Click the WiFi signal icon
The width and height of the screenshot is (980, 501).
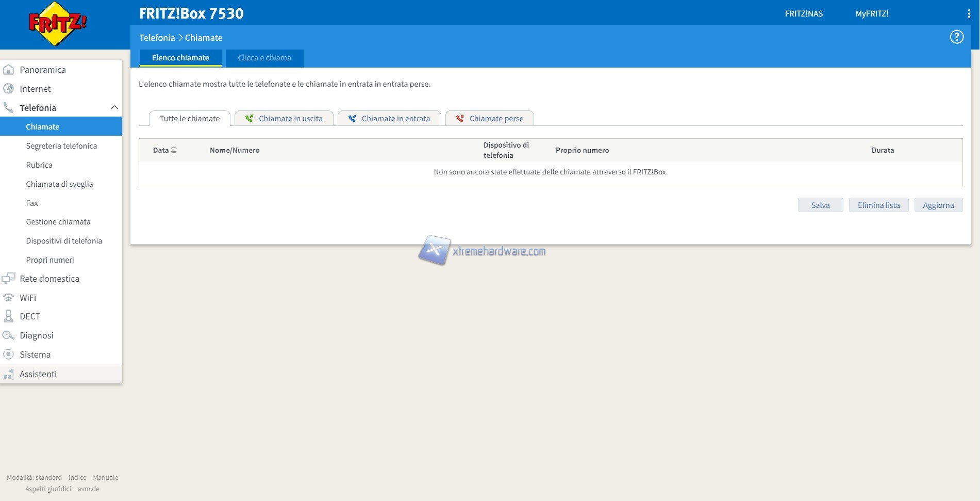click(9, 298)
